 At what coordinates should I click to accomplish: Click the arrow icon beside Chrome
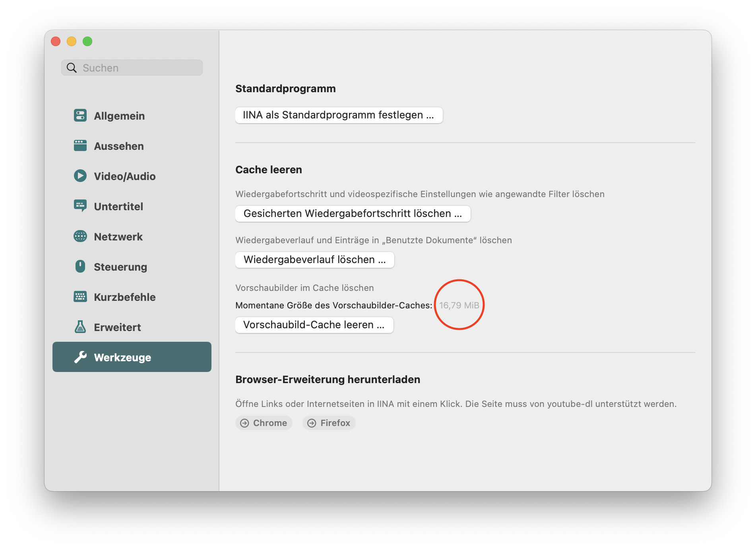coord(244,423)
